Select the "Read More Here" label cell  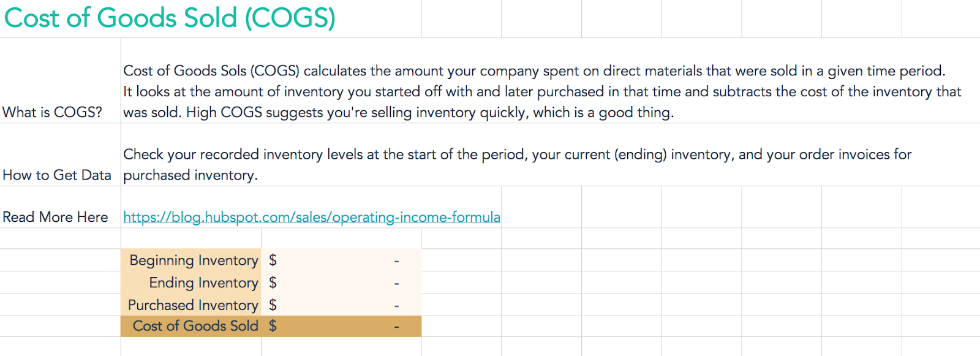click(x=55, y=218)
